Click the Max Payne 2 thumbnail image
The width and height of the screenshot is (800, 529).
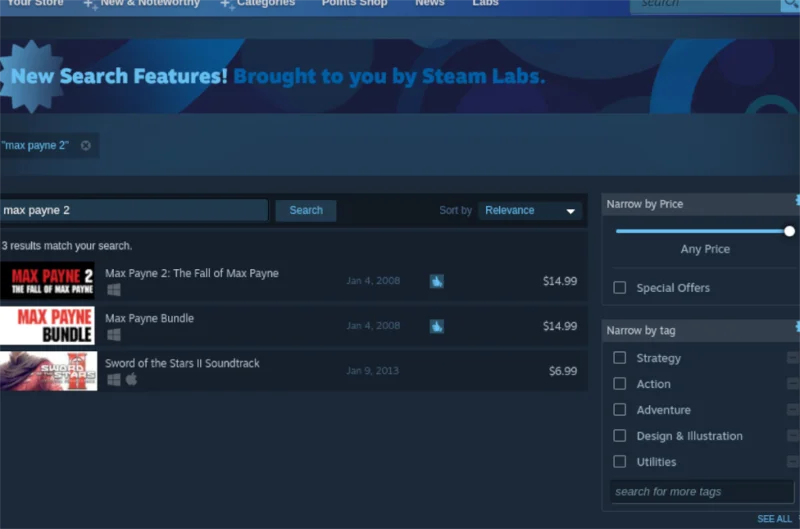pyautogui.click(x=47, y=281)
